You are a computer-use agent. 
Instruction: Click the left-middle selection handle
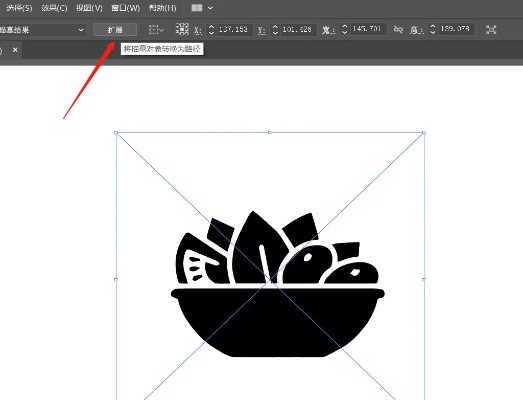pos(116,280)
